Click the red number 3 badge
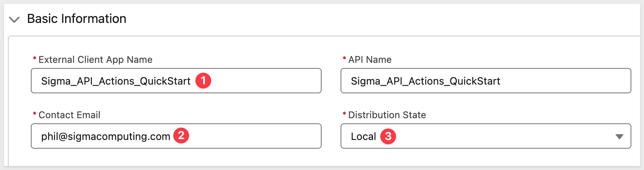The width and height of the screenshot is (644, 170). click(388, 136)
